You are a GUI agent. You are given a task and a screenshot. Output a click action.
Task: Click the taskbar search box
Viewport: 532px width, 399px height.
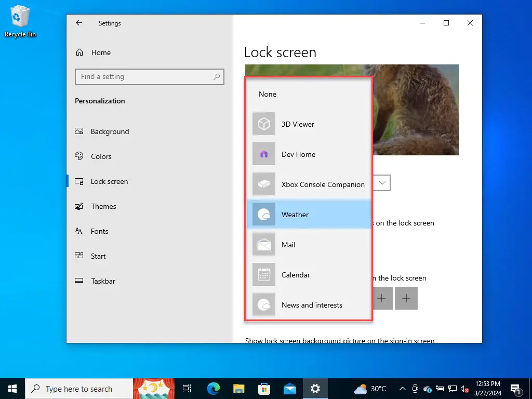point(79,389)
